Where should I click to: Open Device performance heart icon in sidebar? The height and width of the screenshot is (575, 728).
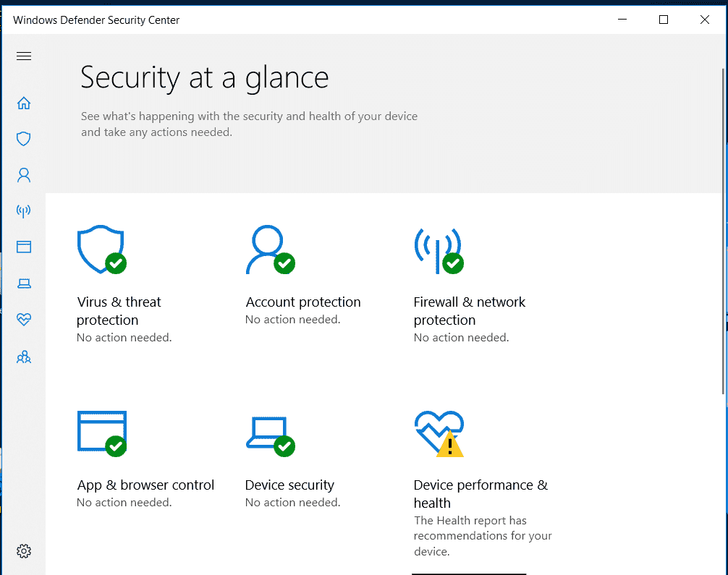(x=24, y=319)
